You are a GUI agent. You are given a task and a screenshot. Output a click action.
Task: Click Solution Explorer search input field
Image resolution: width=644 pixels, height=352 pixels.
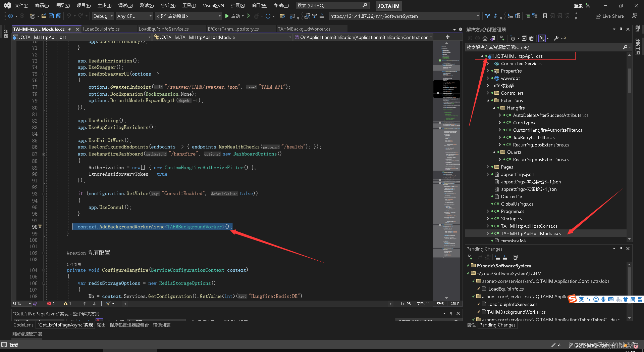[544, 47]
